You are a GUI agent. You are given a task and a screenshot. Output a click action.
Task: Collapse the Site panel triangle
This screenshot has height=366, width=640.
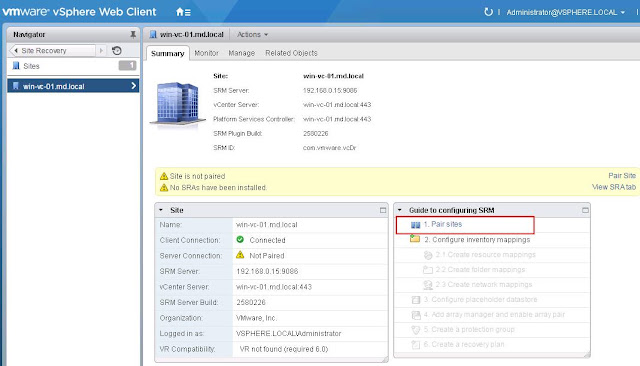pyautogui.click(x=161, y=210)
